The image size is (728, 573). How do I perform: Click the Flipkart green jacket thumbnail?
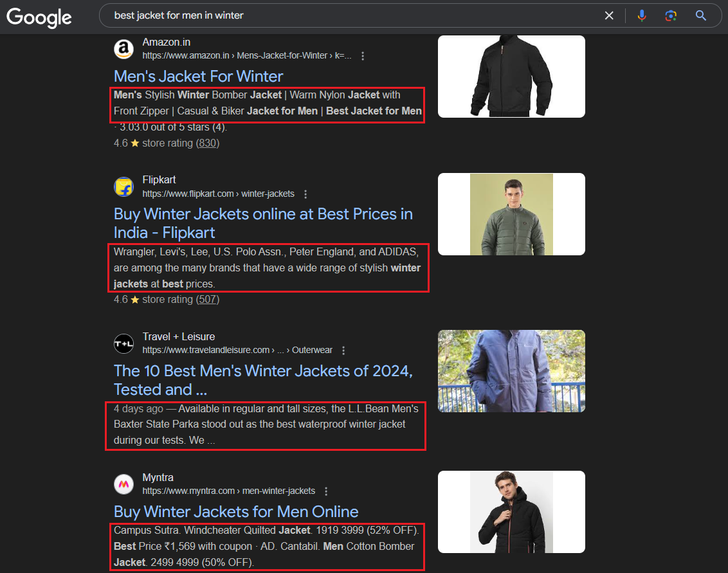tap(511, 214)
